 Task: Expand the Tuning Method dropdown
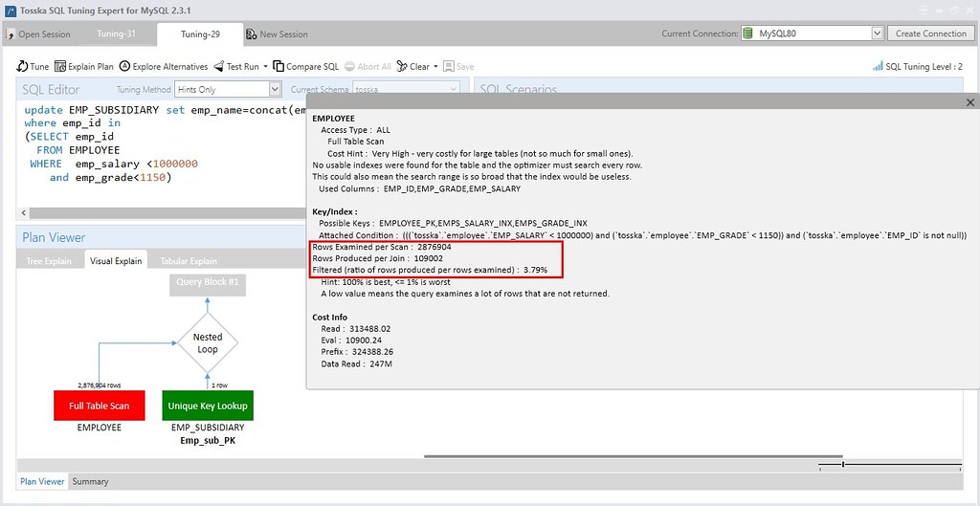click(273, 89)
